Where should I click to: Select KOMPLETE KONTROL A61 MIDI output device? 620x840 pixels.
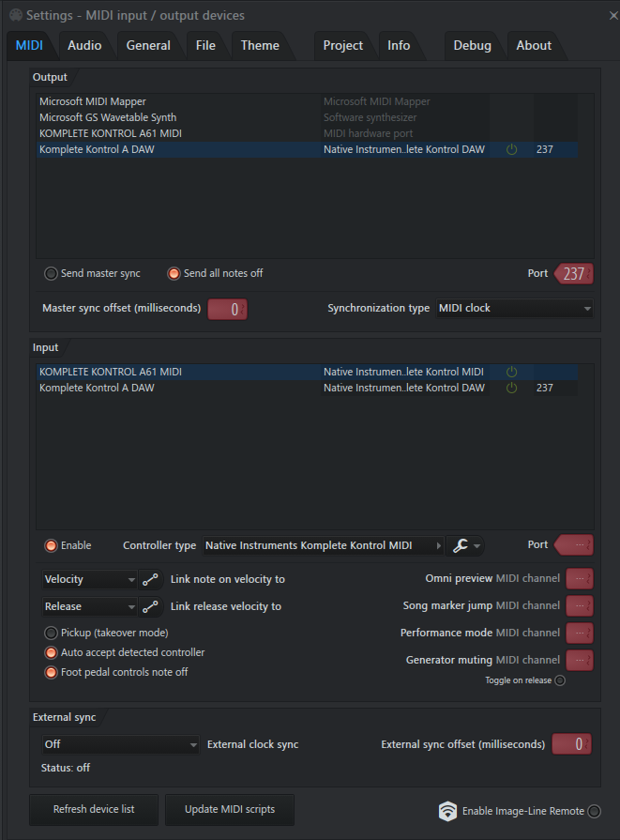308,133
